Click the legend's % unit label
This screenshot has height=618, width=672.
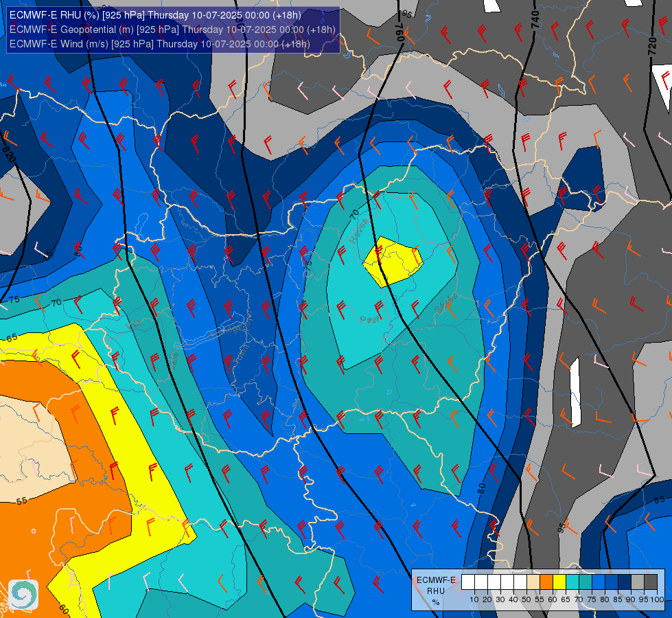tap(436, 602)
